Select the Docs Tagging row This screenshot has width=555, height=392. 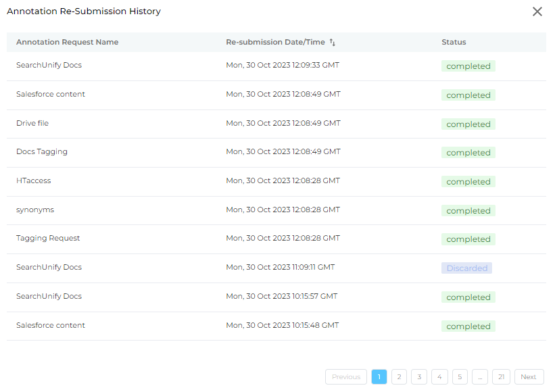point(276,153)
